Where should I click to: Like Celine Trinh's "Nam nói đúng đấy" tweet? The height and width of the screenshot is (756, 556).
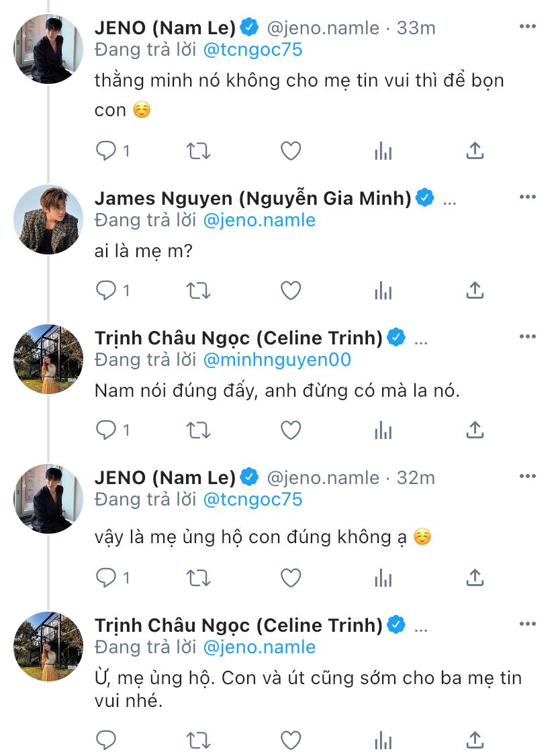tap(290, 430)
